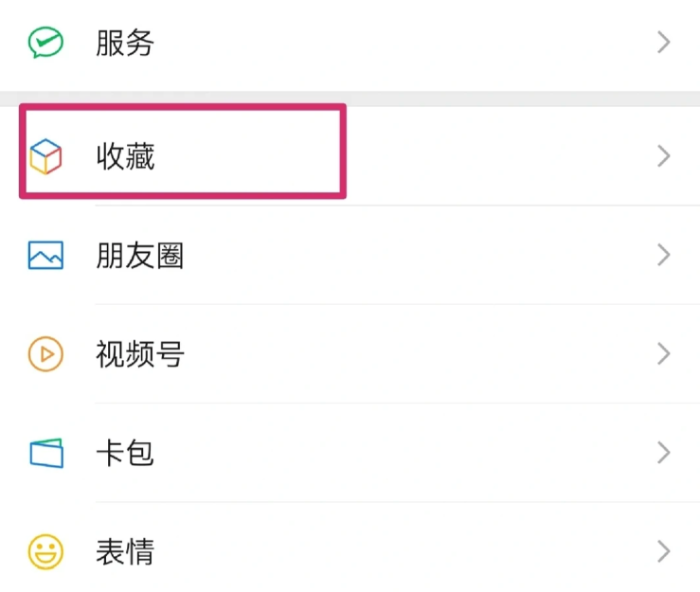Expand 收藏 using its right chevron
Image resolution: width=700 pixels, height=592 pixels.
664,156
